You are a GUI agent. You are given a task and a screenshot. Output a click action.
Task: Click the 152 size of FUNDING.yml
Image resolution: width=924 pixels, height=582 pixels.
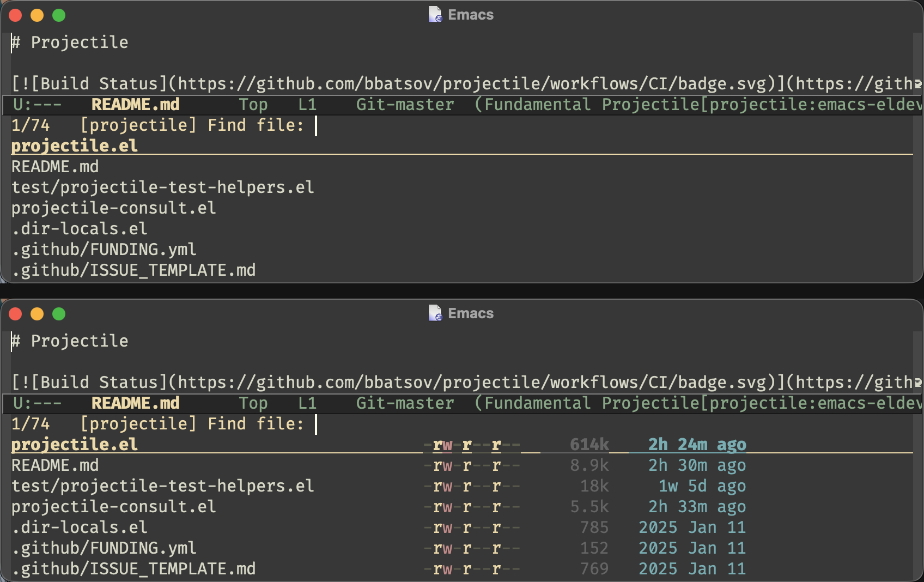[594, 548]
